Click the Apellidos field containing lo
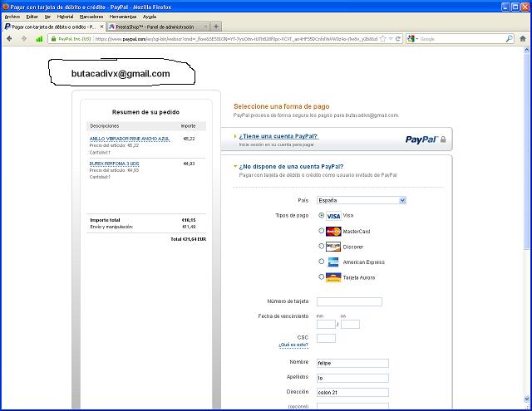Image resolution: width=532 pixels, height=411 pixels. 352,378
